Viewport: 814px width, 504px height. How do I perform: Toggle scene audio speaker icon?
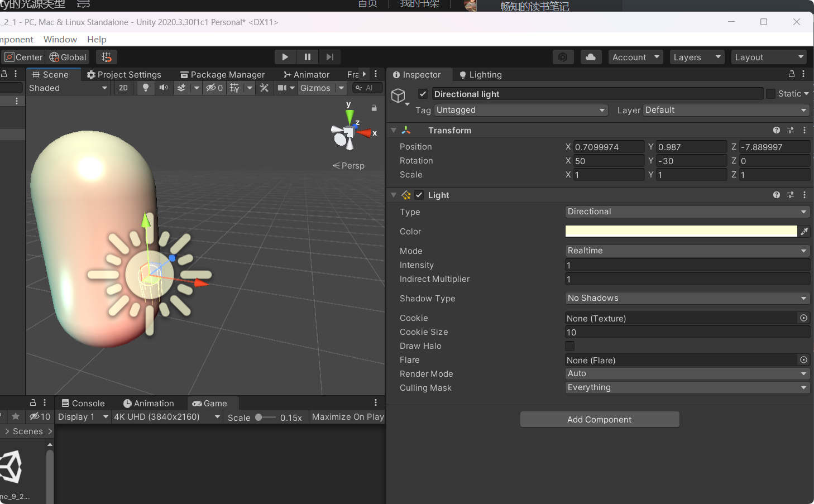[164, 88]
